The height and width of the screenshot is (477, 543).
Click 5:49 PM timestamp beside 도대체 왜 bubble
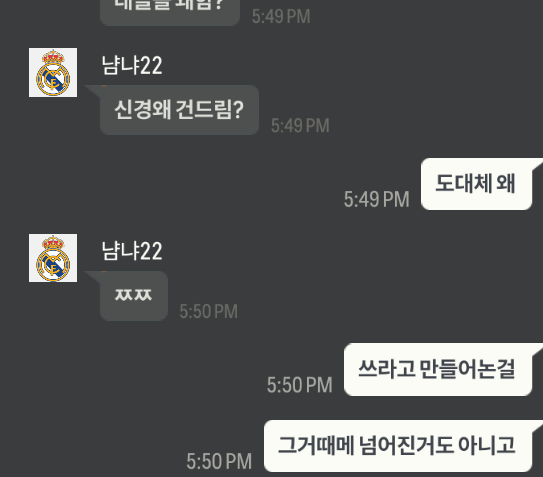click(376, 200)
